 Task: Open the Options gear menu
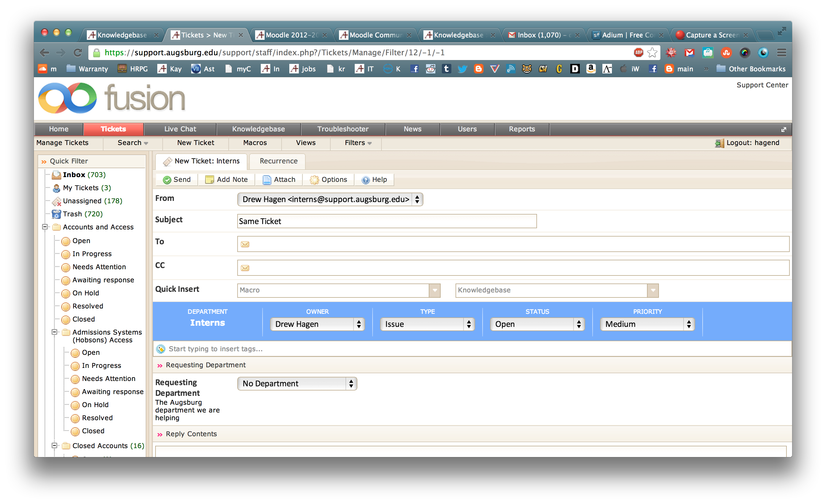[x=329, y=179]
